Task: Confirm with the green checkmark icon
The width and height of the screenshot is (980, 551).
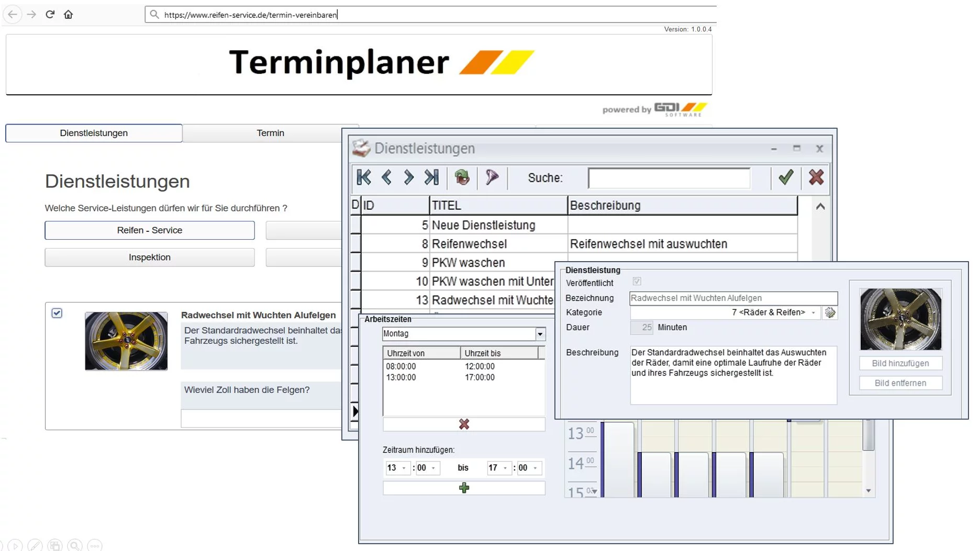Action: (x=785, y=177)
